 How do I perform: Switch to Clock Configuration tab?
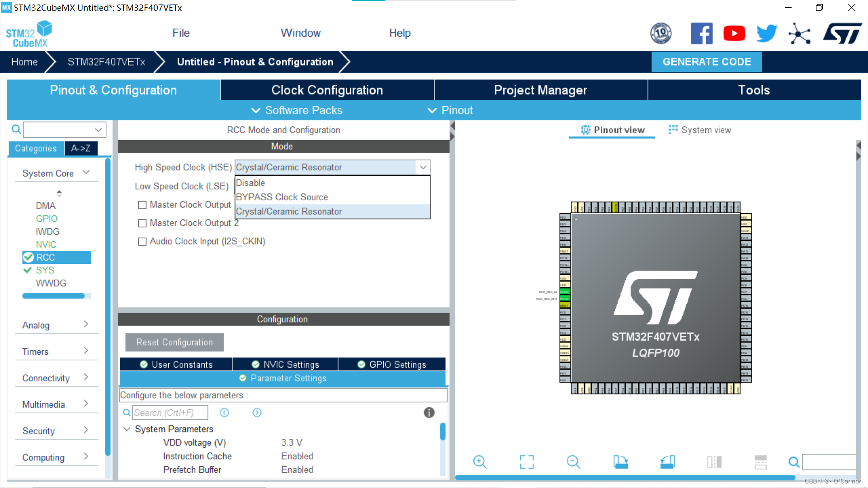327,90
